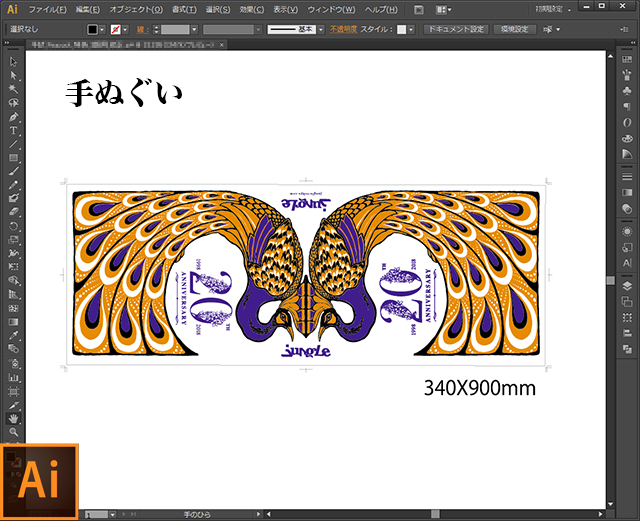Open the 不透明度 opacity link

[x=343, y=29]
